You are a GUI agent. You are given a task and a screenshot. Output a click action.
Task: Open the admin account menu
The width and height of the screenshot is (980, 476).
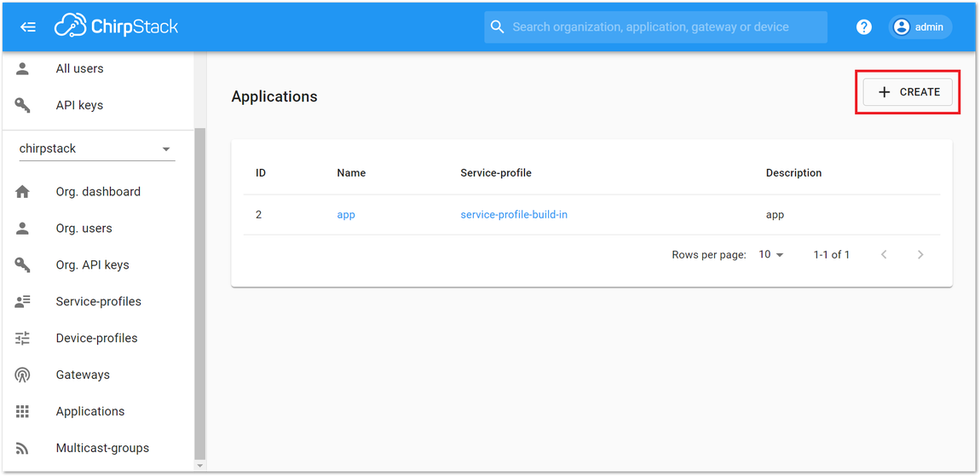pyautogui.click(x=920, y=27)
